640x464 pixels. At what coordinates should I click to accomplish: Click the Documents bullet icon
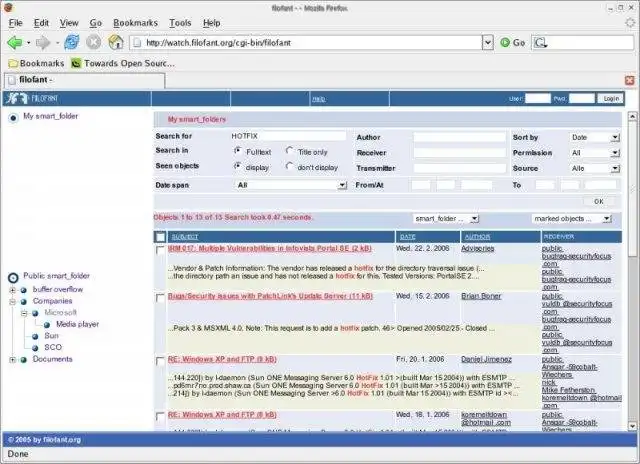(24, 360)
